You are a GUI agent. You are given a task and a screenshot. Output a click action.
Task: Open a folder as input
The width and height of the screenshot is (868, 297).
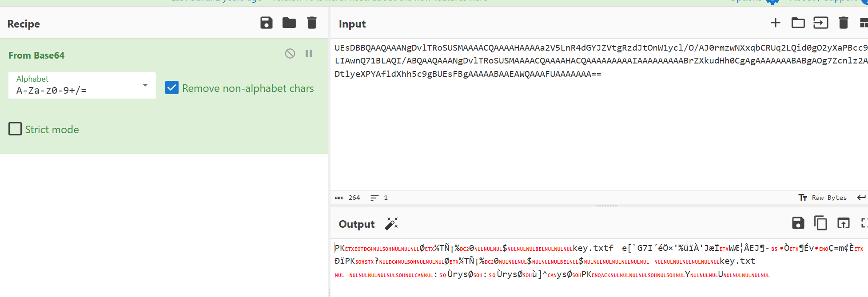798,23
